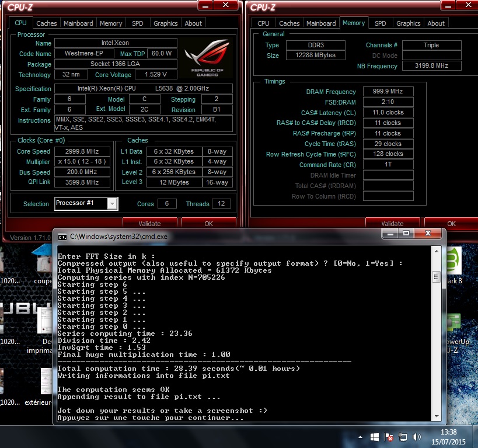The image size is (478, 448).
Task: Click the Channels # value Triple
Action: (432, 45)
